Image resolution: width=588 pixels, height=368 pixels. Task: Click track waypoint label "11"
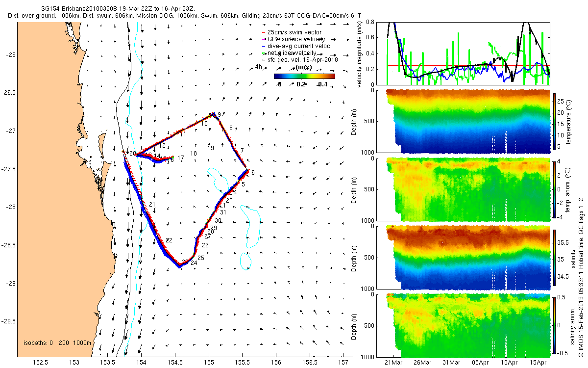click(x=182, y=134)
